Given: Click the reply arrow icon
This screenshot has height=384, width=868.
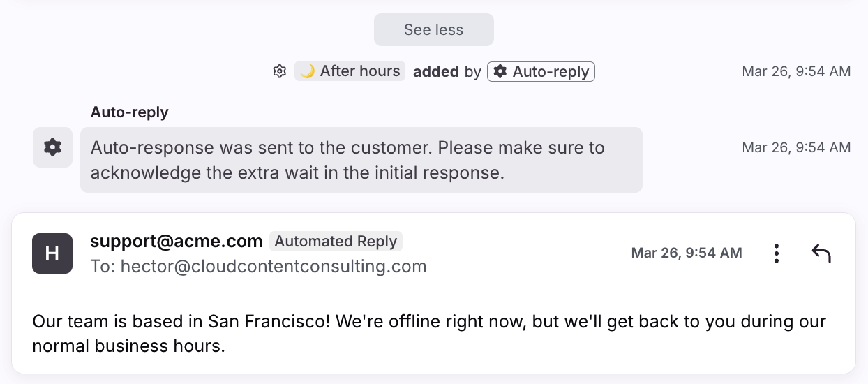Looking at the screenshot, I should click(821, 253).
